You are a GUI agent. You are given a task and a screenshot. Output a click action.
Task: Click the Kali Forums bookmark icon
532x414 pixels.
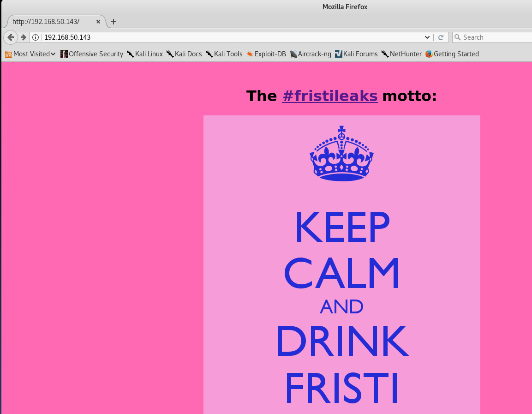pos(339,54)
